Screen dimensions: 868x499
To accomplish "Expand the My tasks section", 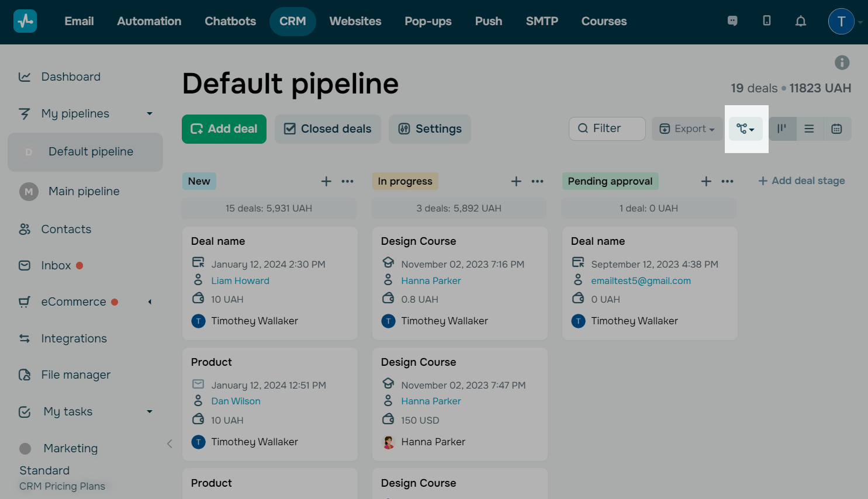I will [150, 411].
